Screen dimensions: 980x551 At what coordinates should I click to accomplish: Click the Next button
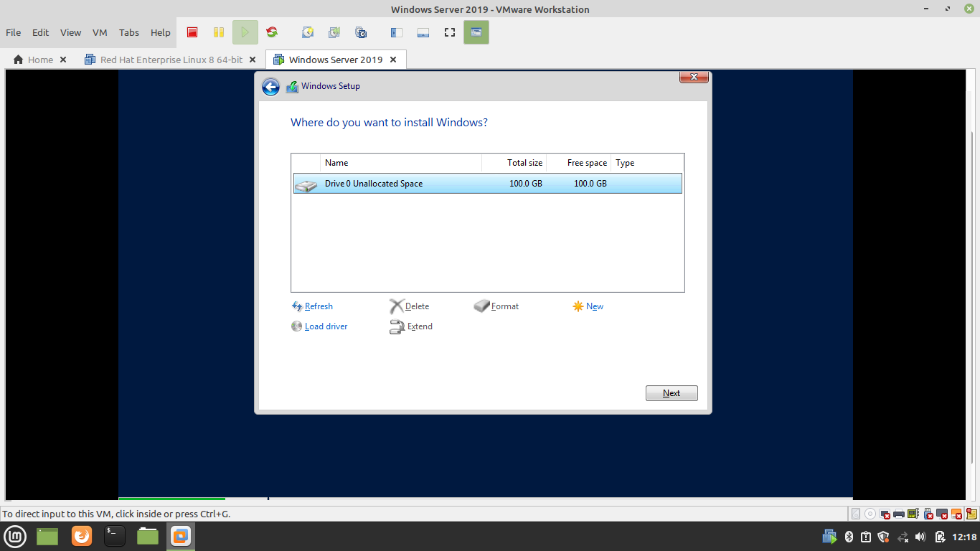point(672,393)
